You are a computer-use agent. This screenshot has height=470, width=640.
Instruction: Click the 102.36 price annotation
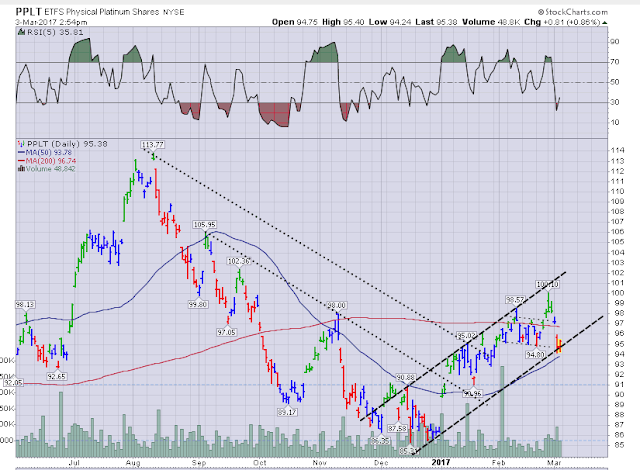239,261
